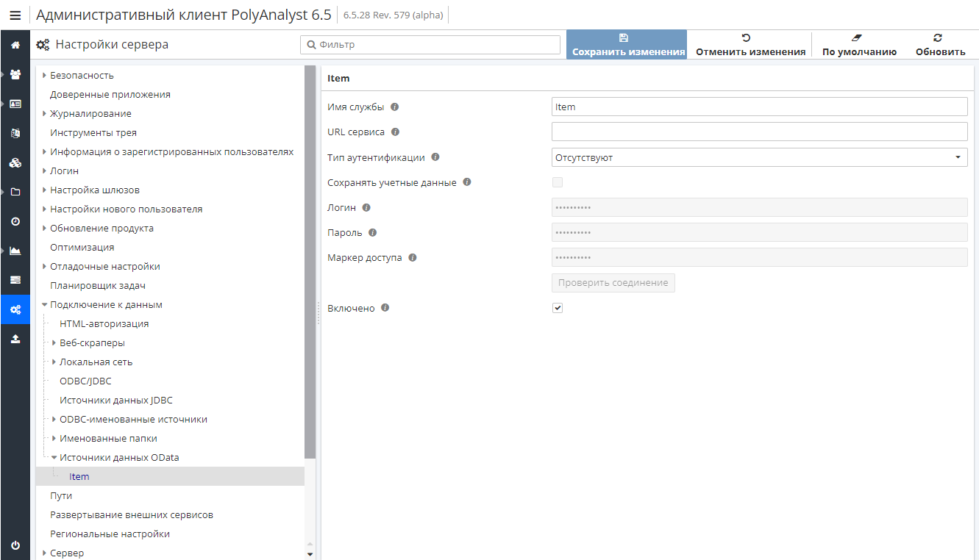Toggle the Сохранять учетные данные checkbox
The width and height of the screenshot is (979, 560).
558,182
